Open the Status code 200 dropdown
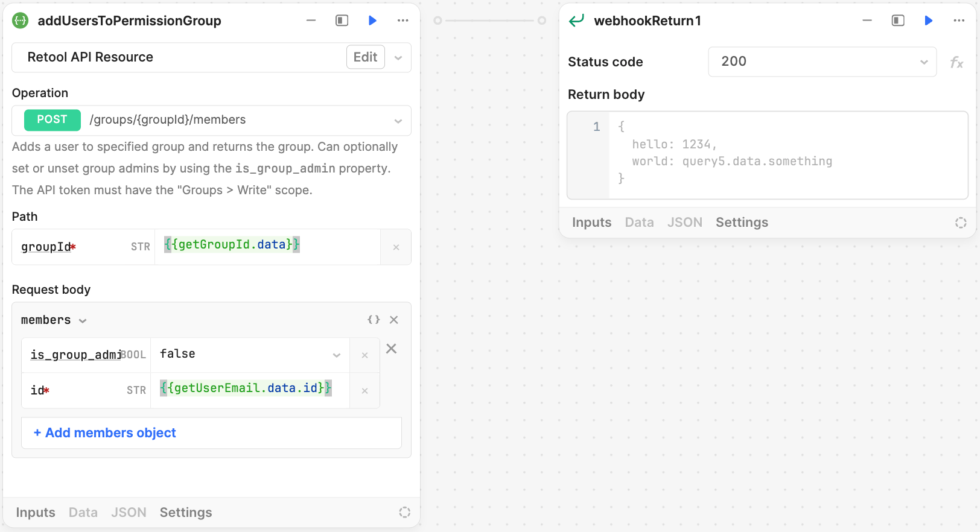Viewport: 980px width, 532px height. [x=822, y=62]
